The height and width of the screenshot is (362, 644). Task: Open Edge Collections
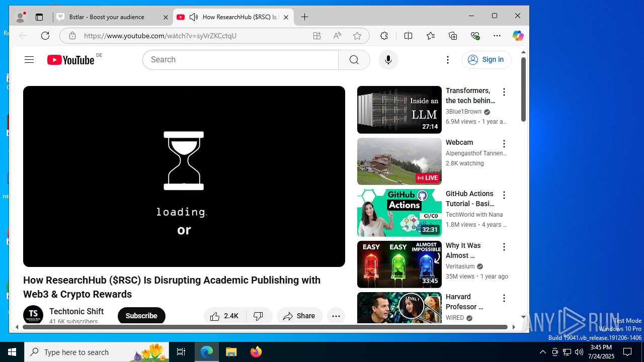[453, 36]
